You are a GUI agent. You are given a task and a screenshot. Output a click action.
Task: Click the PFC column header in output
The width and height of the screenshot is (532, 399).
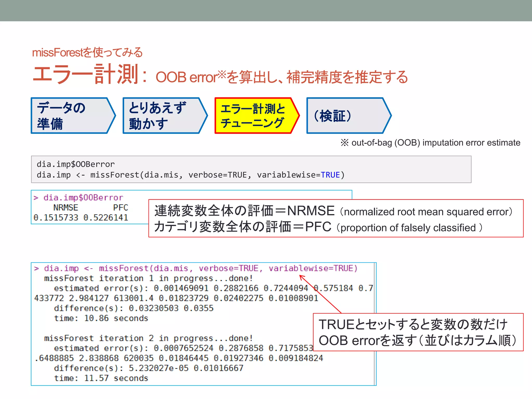pyautogui.click(x=121, y=208)
